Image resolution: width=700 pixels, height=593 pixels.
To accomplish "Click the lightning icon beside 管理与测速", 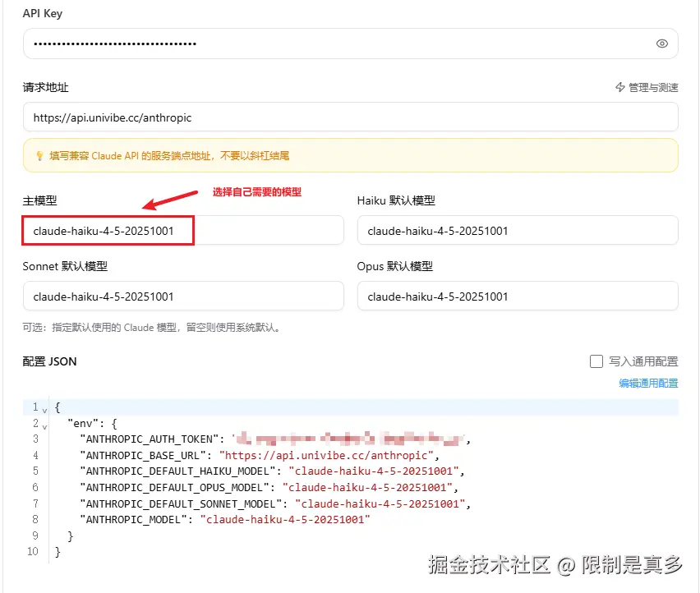I will (x=620, y=87).
